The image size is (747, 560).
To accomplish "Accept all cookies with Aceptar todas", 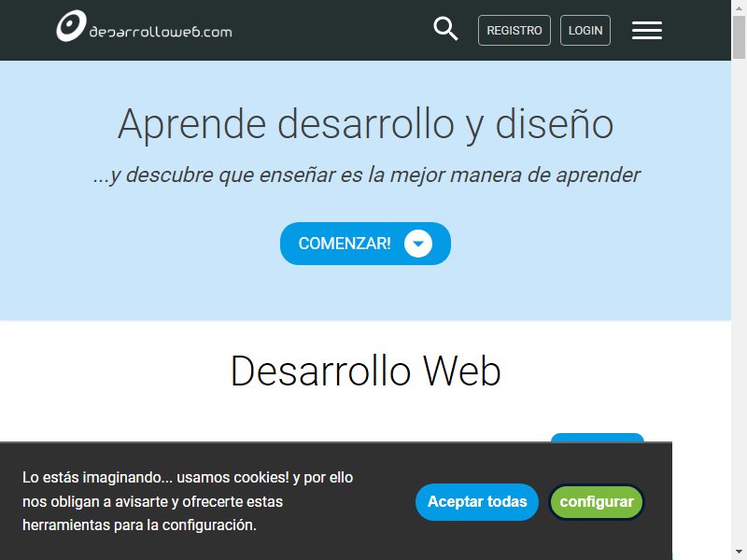I will coord(477,502).
